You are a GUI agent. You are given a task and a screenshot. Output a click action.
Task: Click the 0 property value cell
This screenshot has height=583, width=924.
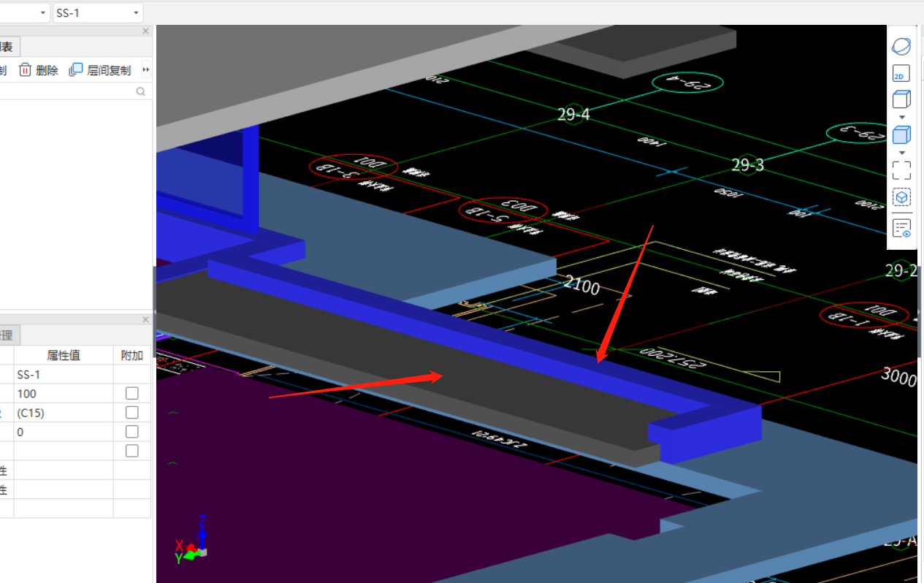pyautogui.click(x=63, y=432)
